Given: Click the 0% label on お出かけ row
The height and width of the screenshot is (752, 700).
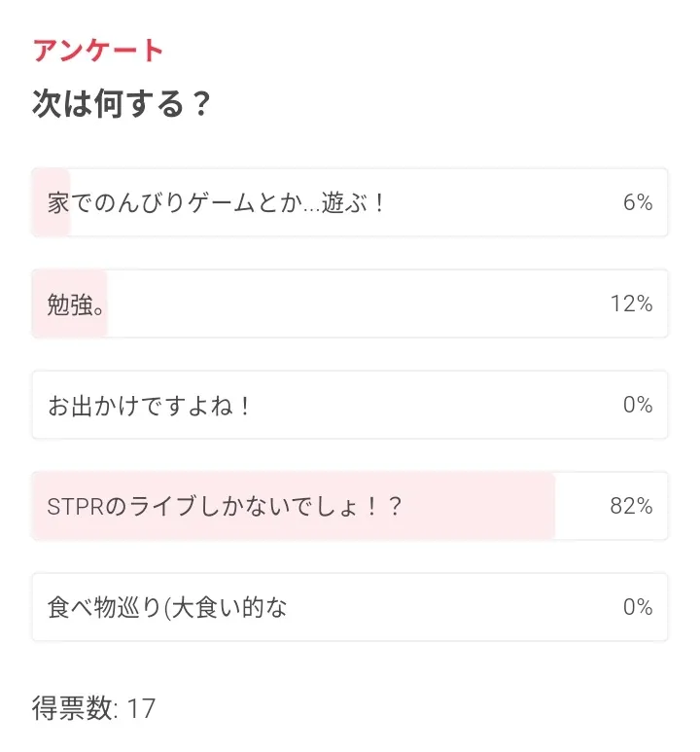Looking at the screenshot, I should (637, 406).
